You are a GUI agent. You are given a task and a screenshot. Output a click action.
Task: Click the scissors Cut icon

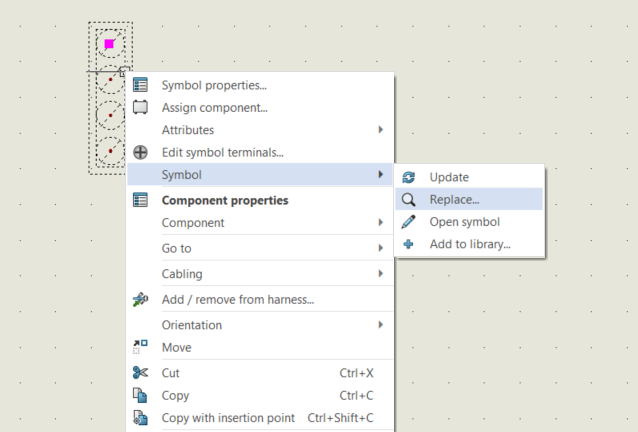pos(140,373)
